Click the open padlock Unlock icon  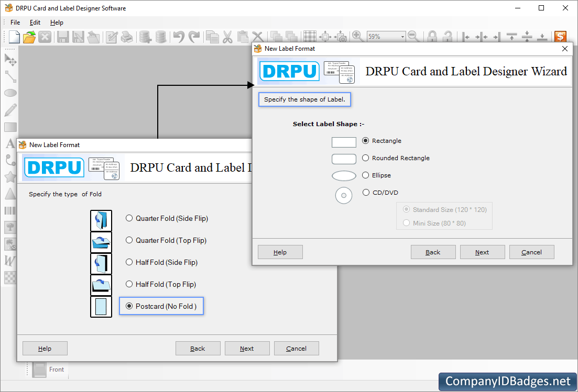tap(448, 37)
